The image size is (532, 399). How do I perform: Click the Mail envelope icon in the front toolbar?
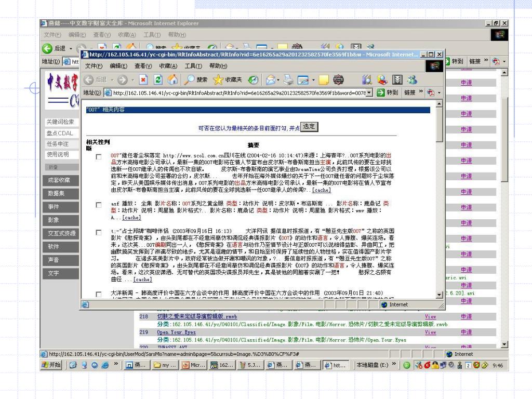coord(270,79)
